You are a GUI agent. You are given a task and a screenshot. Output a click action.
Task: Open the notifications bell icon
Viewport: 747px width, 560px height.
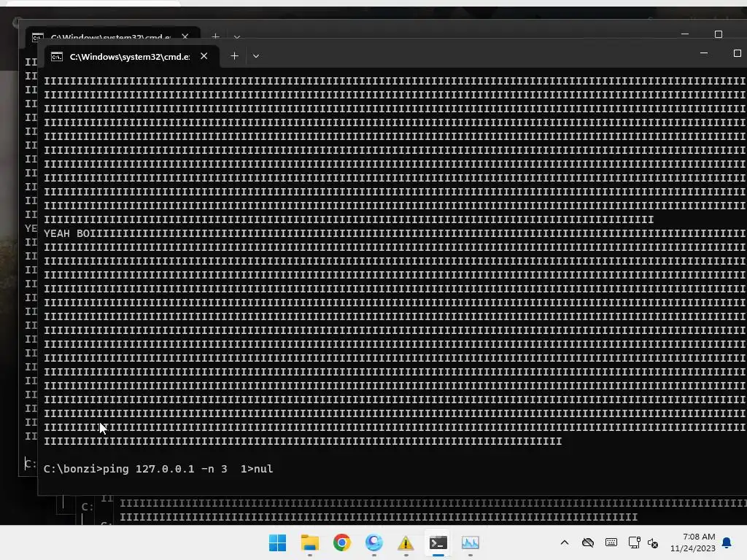tap(727, 542)
